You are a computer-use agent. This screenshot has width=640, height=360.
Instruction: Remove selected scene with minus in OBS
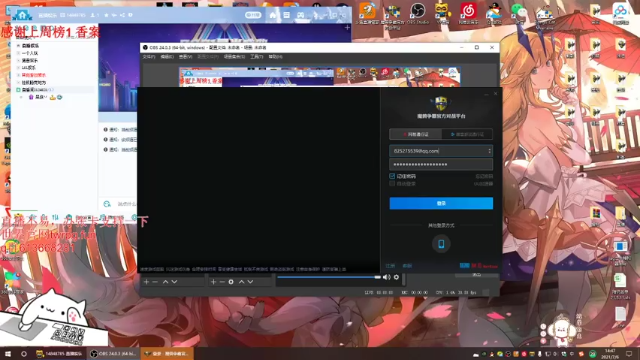155,282
